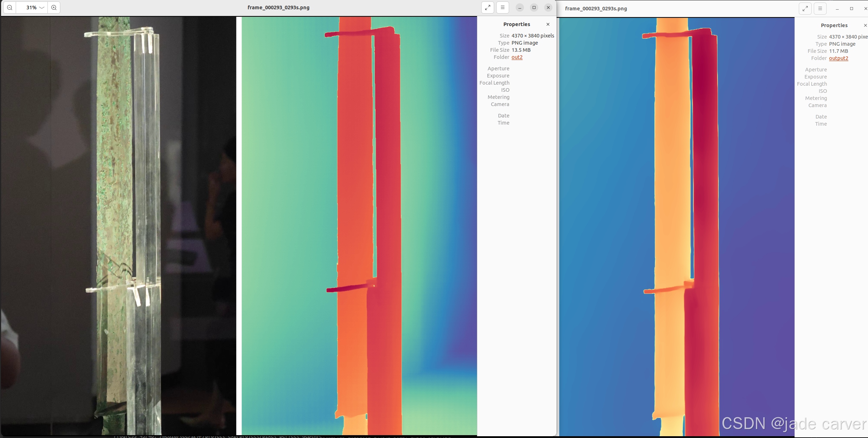
Task: Enter fullscreen in the left image viewer
Action: point(488,7)
